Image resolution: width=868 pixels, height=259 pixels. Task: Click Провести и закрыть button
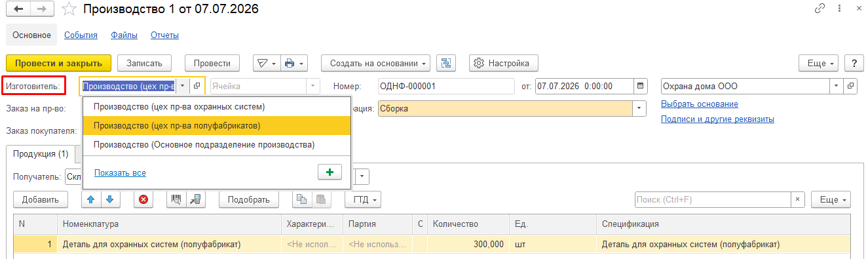tap(58, 63)
